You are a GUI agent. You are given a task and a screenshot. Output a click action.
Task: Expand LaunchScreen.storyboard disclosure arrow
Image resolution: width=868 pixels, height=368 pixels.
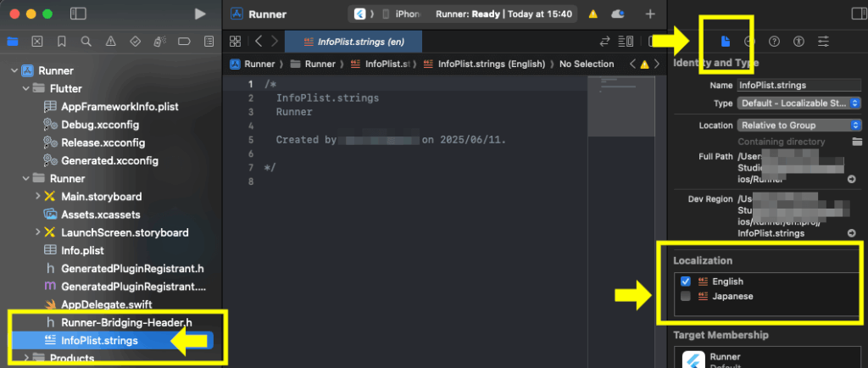coord(37,232)
